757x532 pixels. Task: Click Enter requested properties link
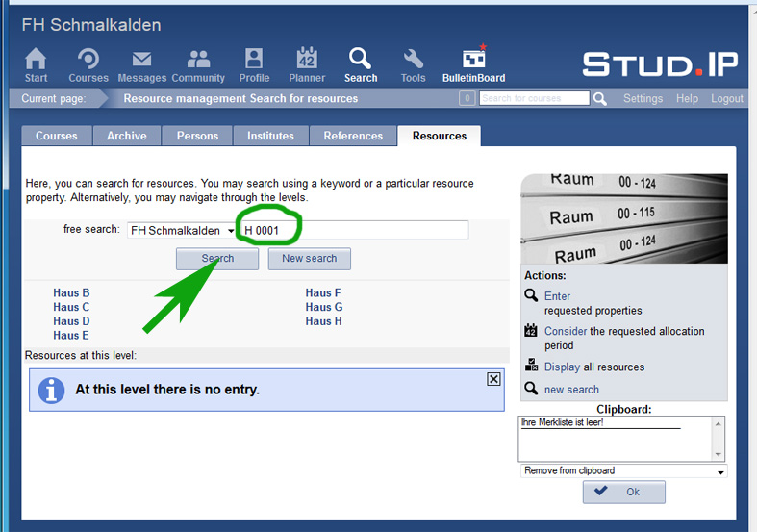pyautogui.click(x=557, y=296)
